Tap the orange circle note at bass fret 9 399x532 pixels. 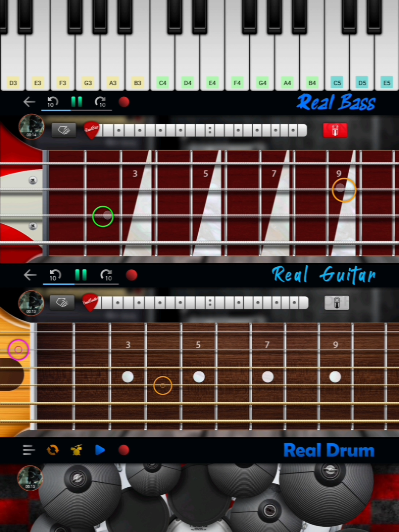344,190
